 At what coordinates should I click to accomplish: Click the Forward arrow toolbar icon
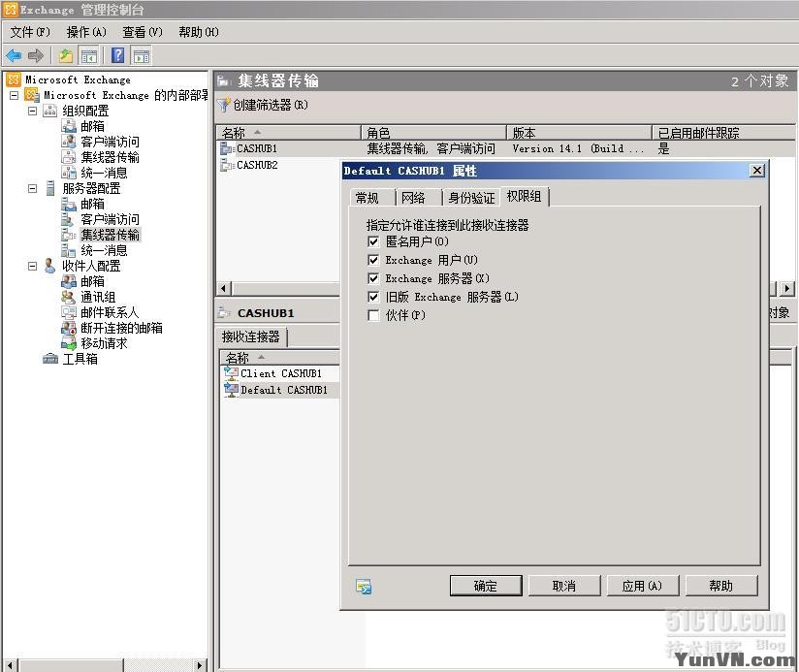36,55
